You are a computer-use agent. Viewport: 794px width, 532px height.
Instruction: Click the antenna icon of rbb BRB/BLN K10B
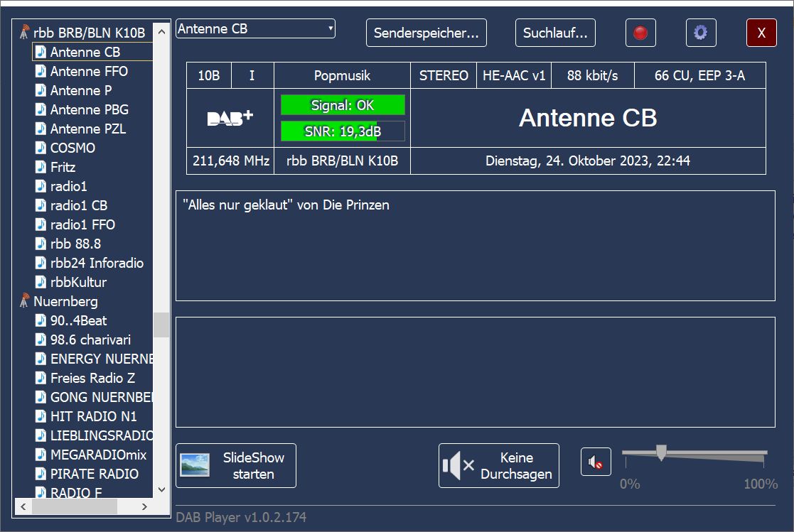tap(24, 33)
